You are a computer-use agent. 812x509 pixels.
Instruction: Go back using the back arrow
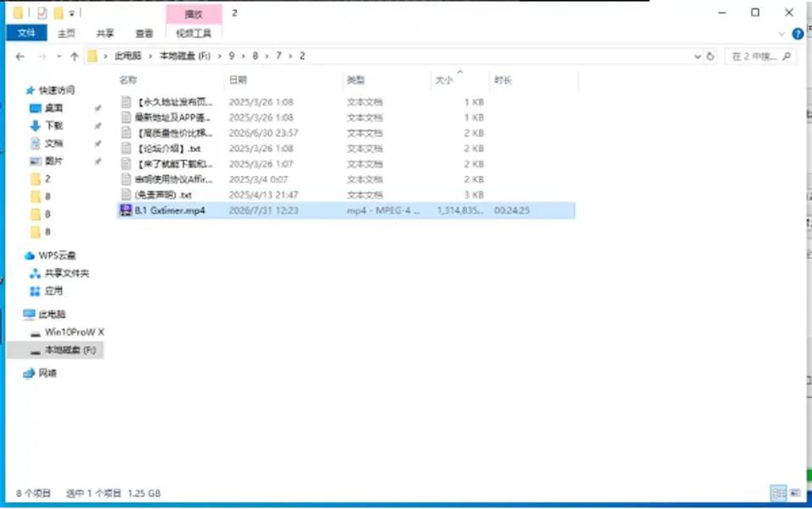20,57
